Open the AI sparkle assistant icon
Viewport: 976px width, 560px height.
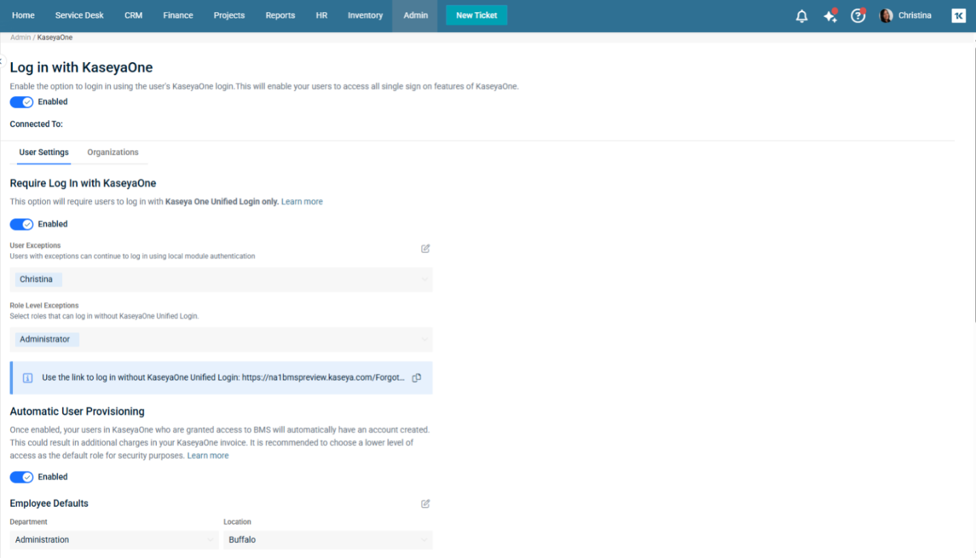[x=830, y=16]
